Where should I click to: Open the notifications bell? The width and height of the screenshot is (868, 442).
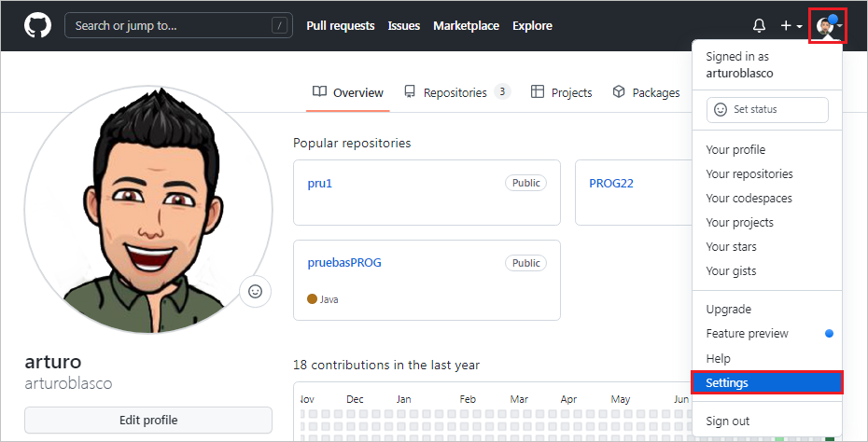tap(759, 25)
